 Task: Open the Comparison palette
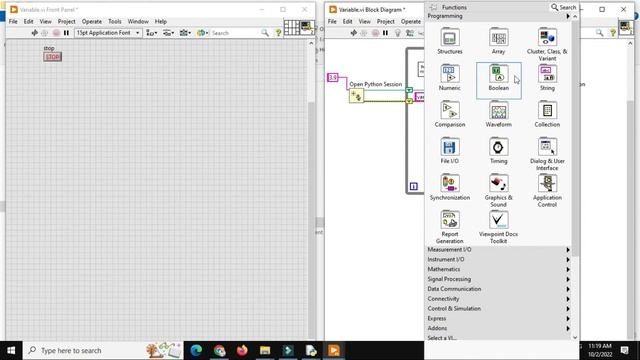point(450,114)
